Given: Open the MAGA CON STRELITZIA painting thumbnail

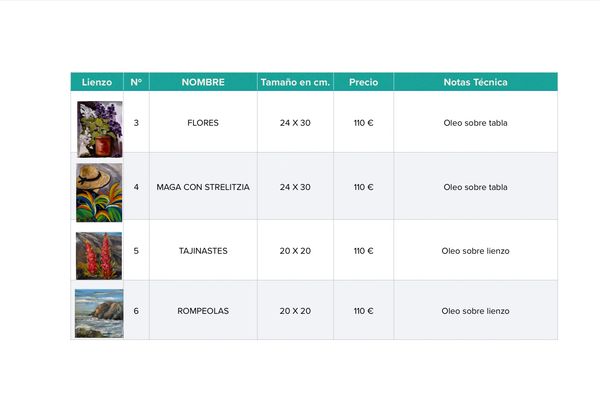Looking at the screenshot, I should tap(99, 193).
